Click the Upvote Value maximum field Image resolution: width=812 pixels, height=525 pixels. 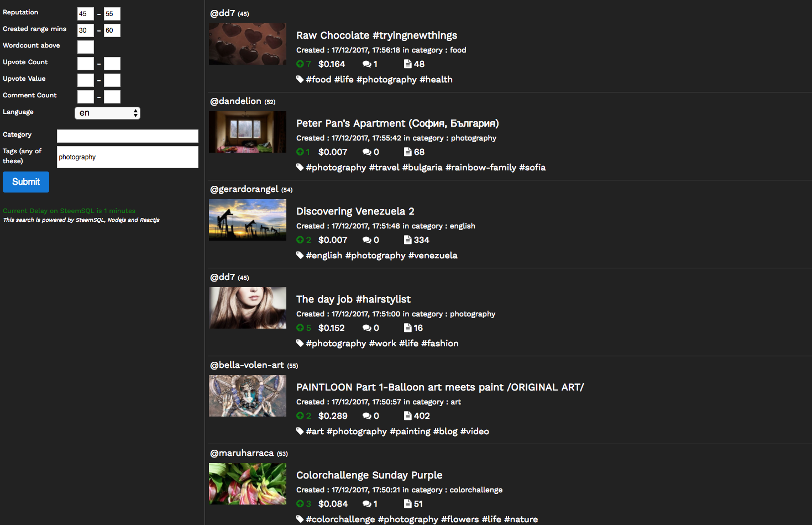112,80
